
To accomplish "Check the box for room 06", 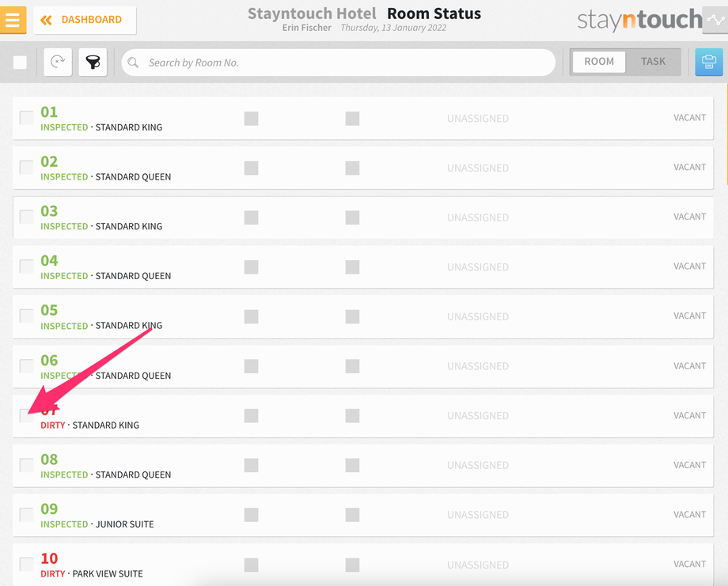I will coord(26,365).
